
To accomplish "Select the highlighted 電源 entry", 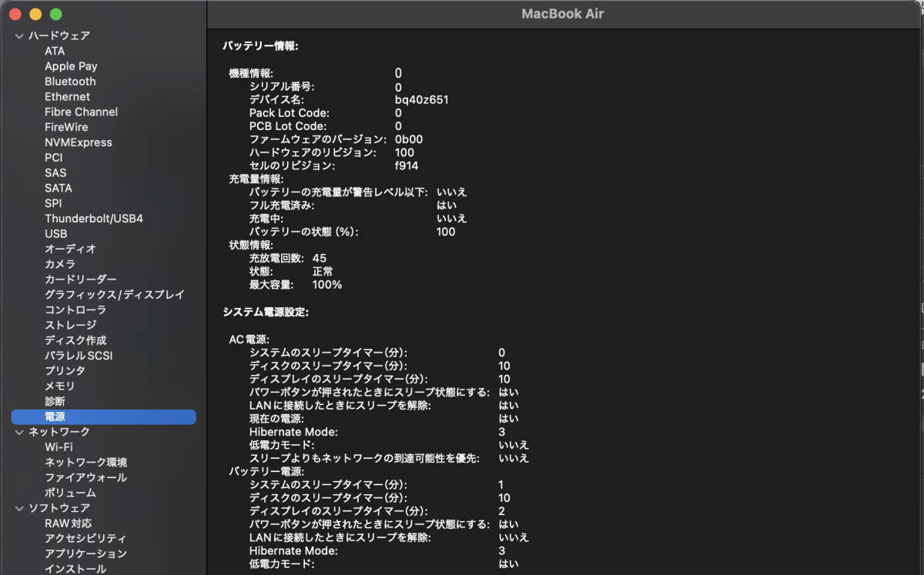I will (104, 416).
